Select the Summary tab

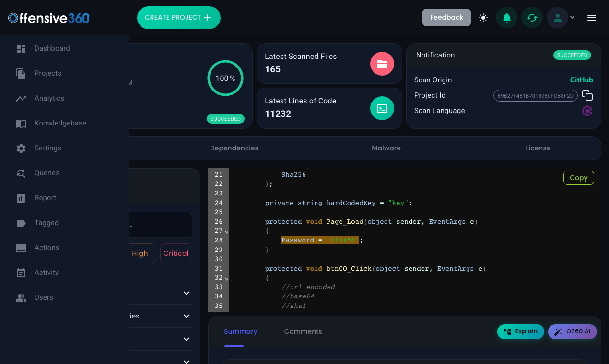tap(240, 331)
